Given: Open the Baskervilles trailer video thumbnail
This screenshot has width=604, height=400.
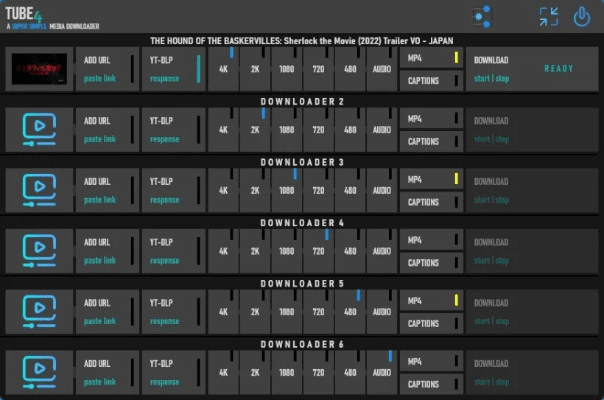Looking at the screenshot, I should [39, 69].
